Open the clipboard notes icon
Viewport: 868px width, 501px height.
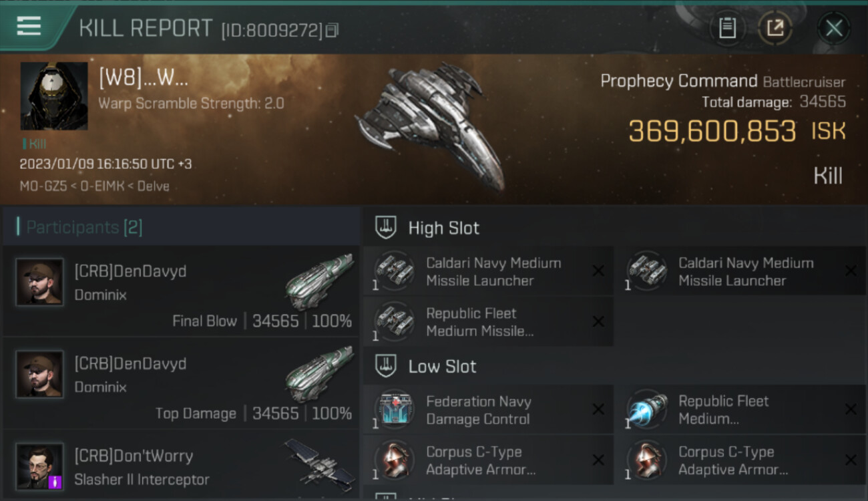tap(727, 28)
